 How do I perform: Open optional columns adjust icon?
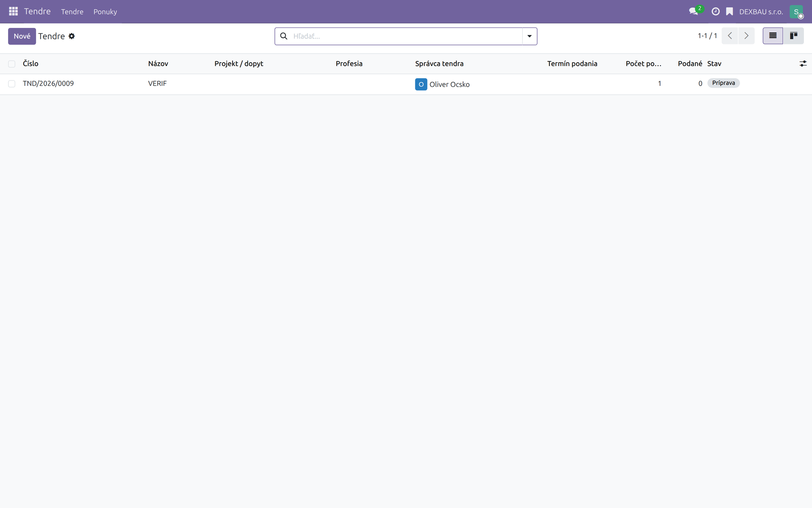click(x=803, y=63)
